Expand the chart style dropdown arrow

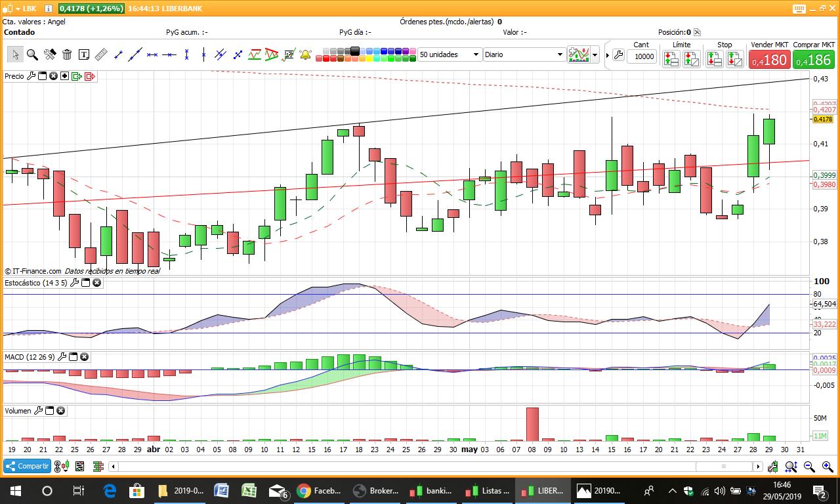coord(595,54)
